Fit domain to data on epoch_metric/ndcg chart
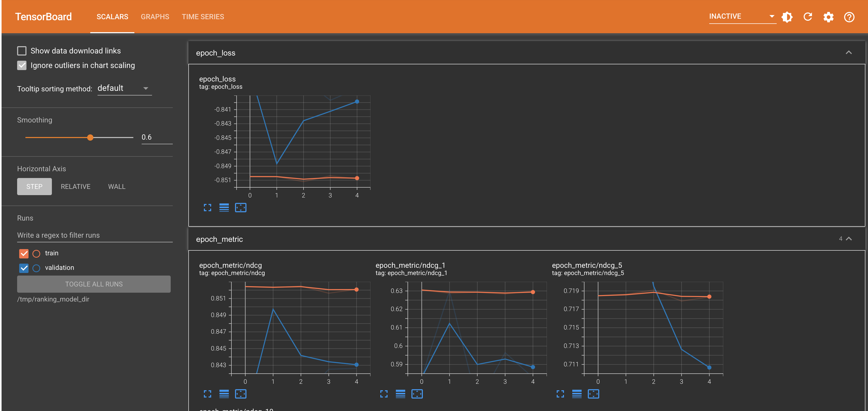868x411 pixels. coord(240,394)
